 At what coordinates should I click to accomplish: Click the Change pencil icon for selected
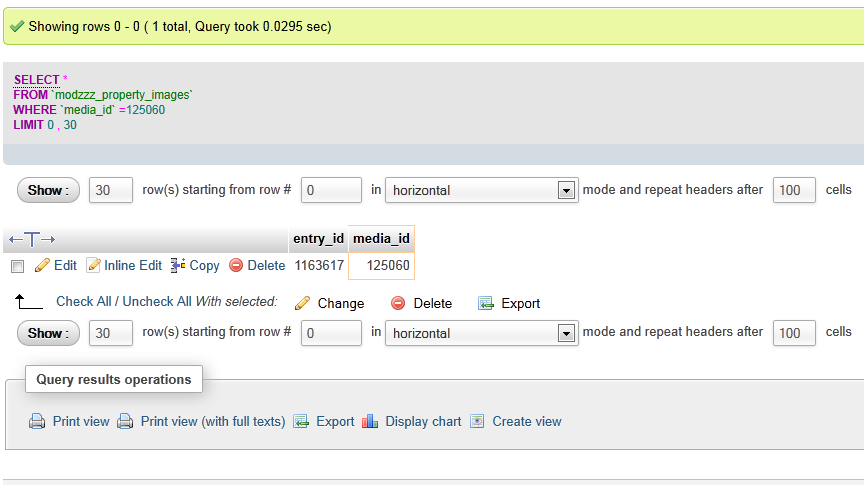pyautogui.click(x=302, y=303)
